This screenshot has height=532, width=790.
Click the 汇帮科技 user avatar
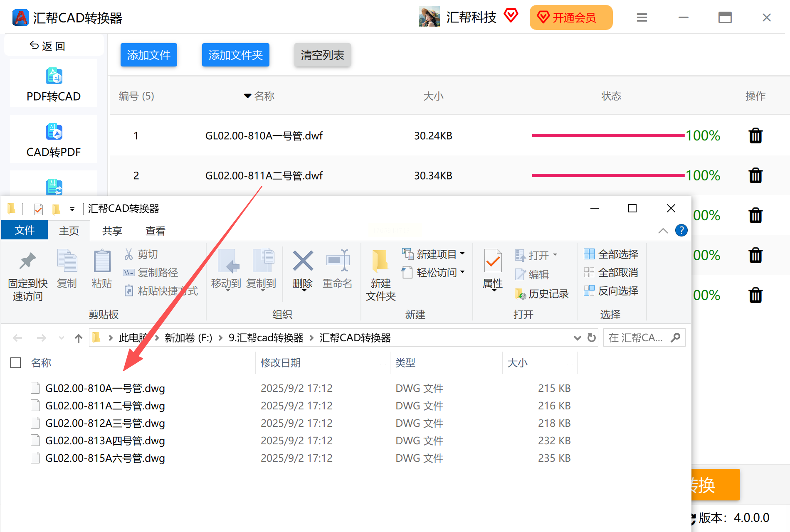tap(430, 17)
